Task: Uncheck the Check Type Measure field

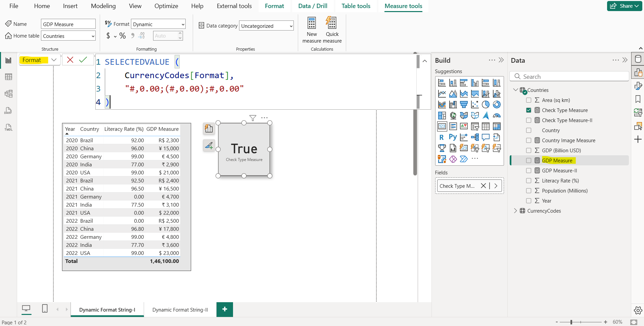Action: [528, 110]
